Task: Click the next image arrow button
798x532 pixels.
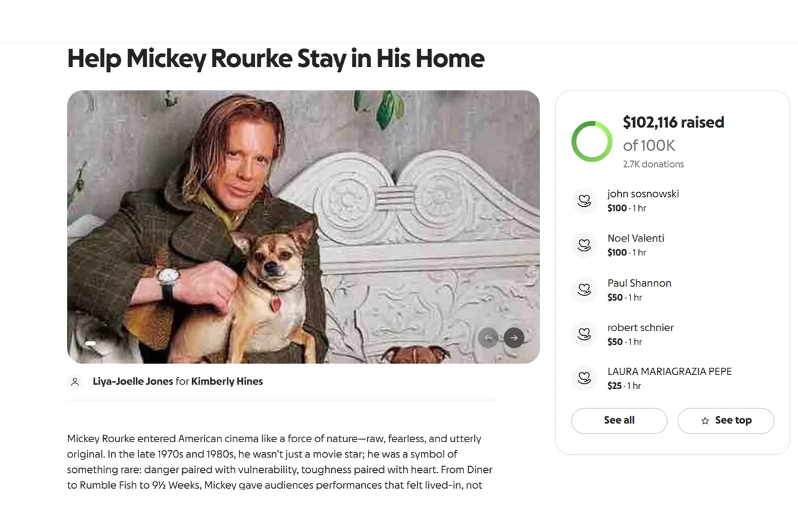Action: pyautogui.click(x=513, y=338)
